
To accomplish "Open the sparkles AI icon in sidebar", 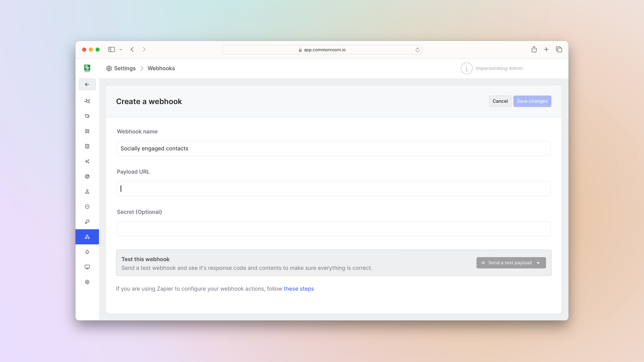I will 87,162.
